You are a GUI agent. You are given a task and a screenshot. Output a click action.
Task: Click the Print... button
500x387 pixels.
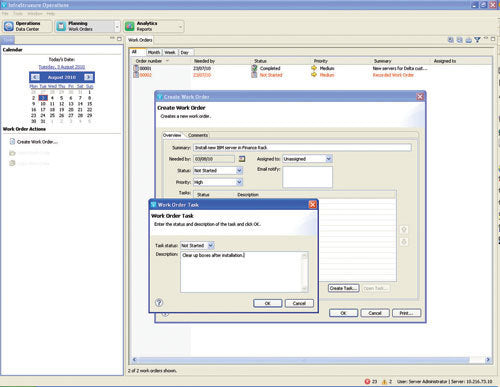[x=406, y=313]
